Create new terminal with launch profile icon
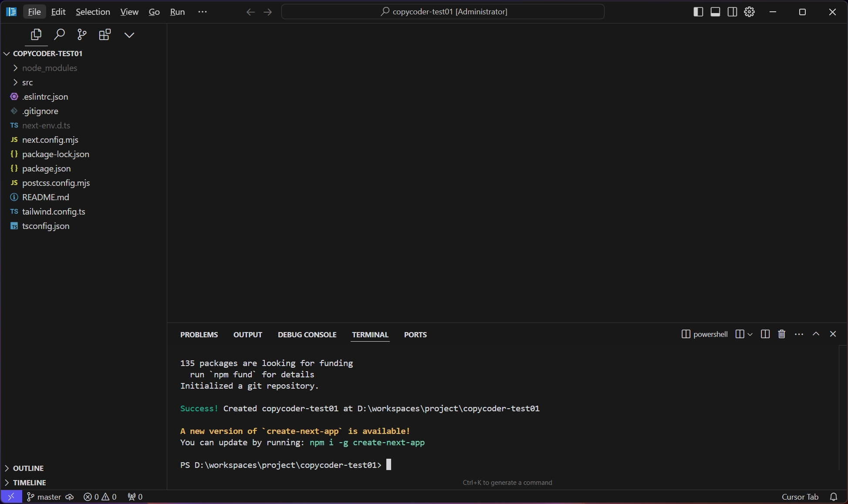Screen dimensions: 848x504 pos(740,334)
